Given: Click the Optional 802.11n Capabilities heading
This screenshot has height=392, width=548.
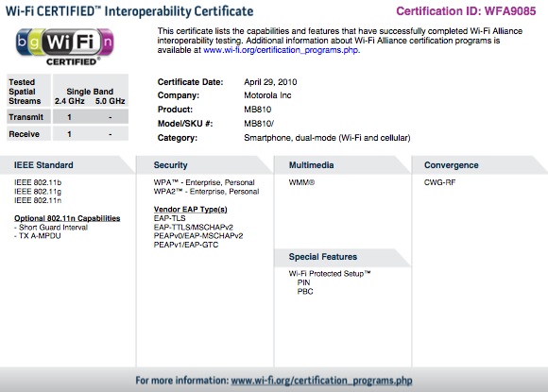Looking at the screenshot, I should 67,218.
